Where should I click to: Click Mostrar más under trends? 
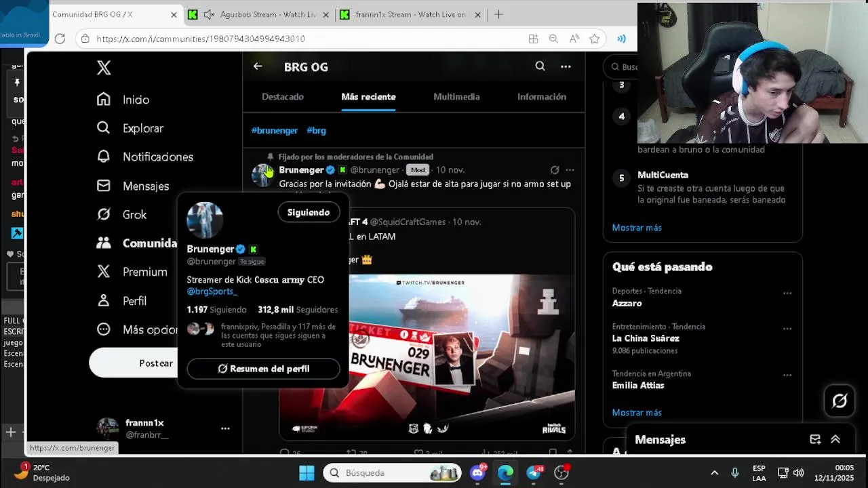[637, 413]
